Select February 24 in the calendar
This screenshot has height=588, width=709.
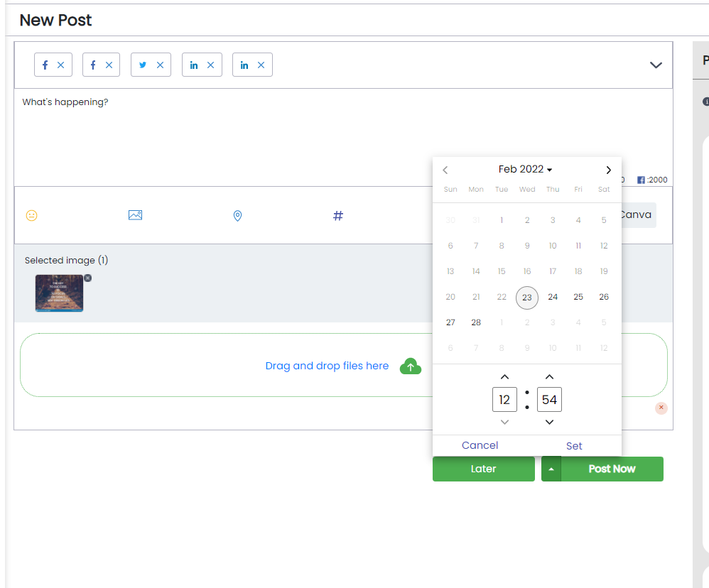tap(553, 297)
